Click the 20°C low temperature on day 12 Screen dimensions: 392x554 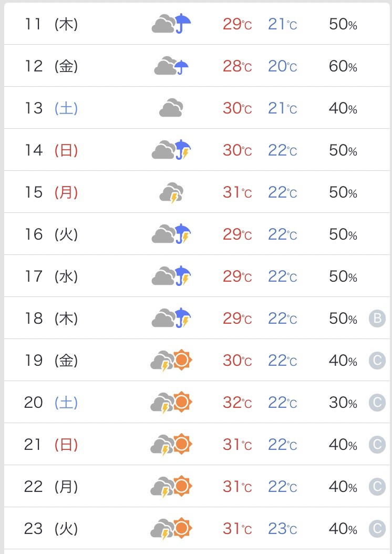283,66
